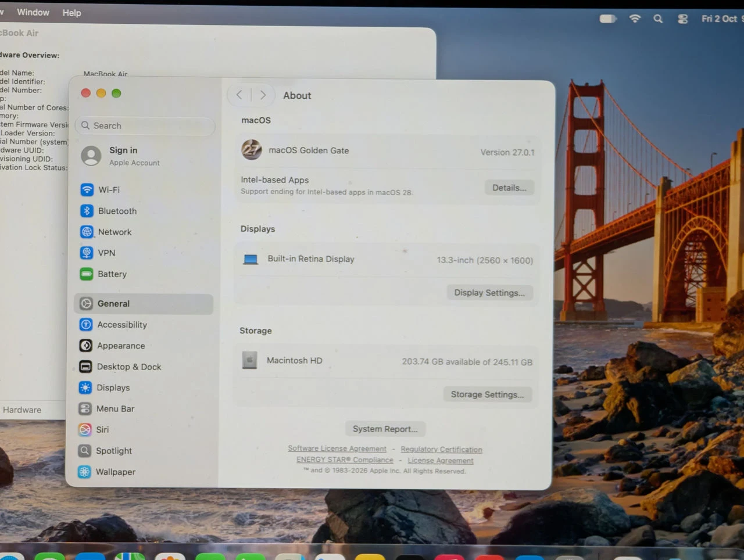Click the Display Settings button

[489, 293]
